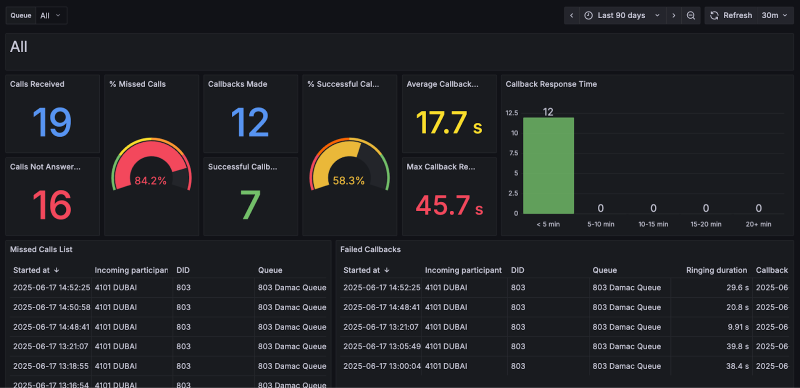Click the Callbacks Made value 12

(250, 123)
